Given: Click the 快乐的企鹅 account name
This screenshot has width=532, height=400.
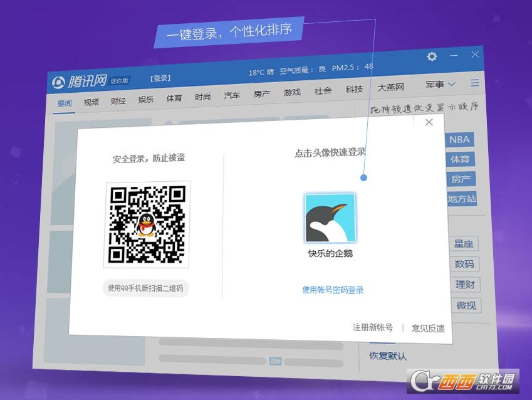Looking at the screenshot, I should pyautogui.click(x=330, y=253).
